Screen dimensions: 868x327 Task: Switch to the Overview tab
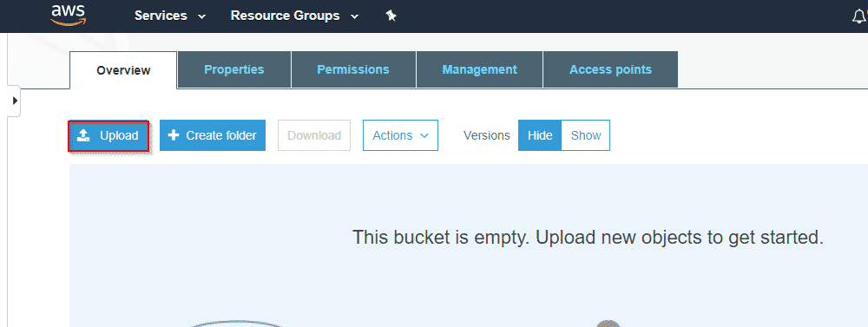point(123,70)
